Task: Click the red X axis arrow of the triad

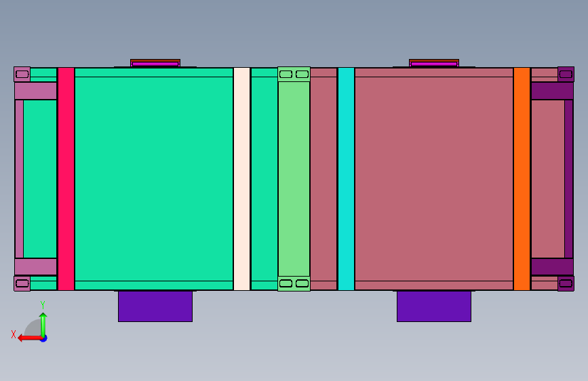Action: click(30, 338)
